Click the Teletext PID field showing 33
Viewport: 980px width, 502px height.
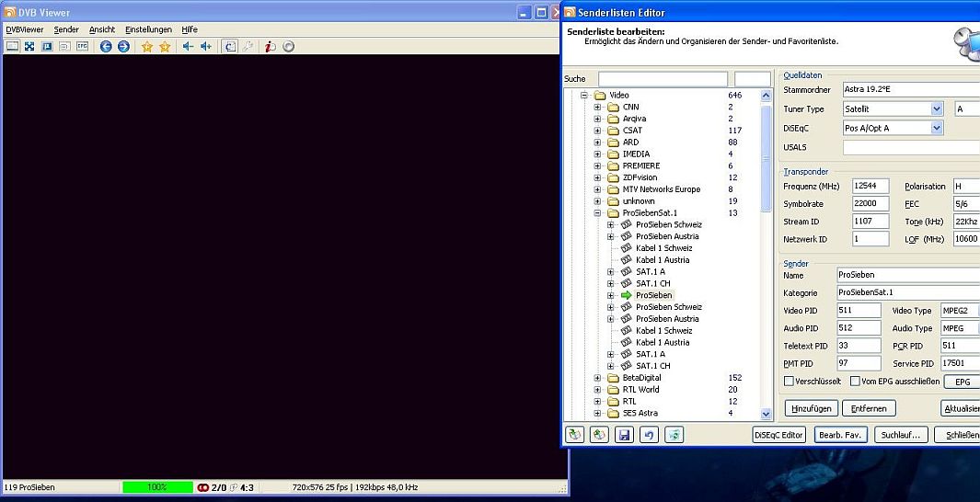coord(859,346)
